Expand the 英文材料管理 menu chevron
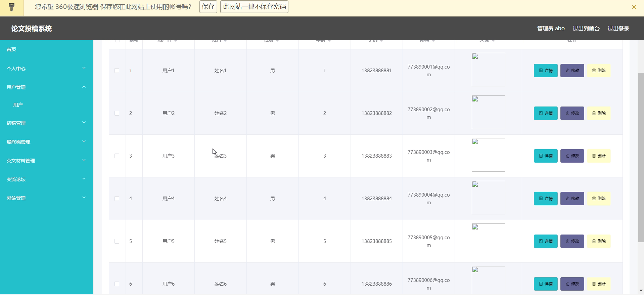 click(84, 160)
